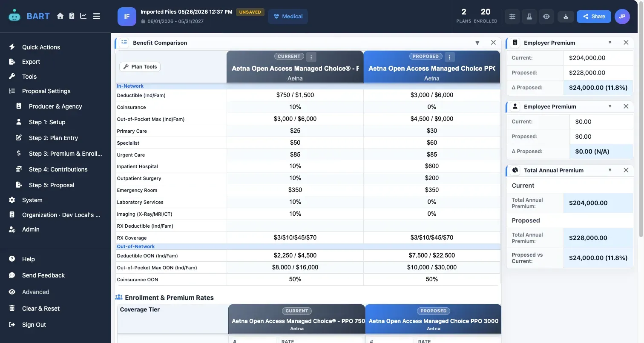The image size is (644, 343).
Task: Click the Benefit Comparison list icon
Action: 124,43
